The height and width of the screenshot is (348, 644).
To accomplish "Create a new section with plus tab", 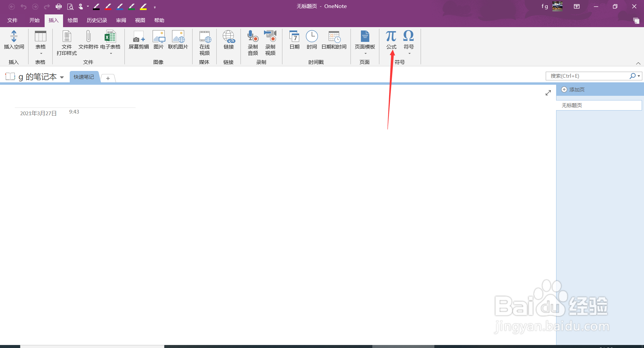I will pyautogui.click(x=108, y=78).
